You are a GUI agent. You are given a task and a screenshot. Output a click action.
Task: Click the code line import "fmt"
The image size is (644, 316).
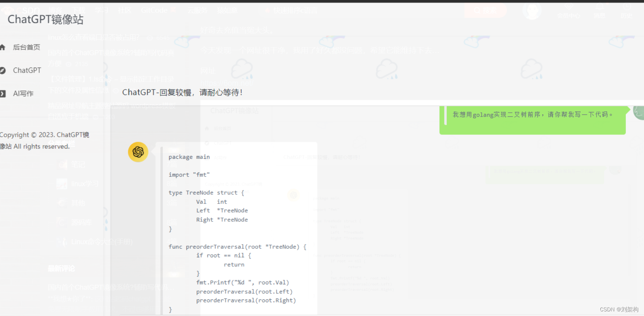pos(189,175)
